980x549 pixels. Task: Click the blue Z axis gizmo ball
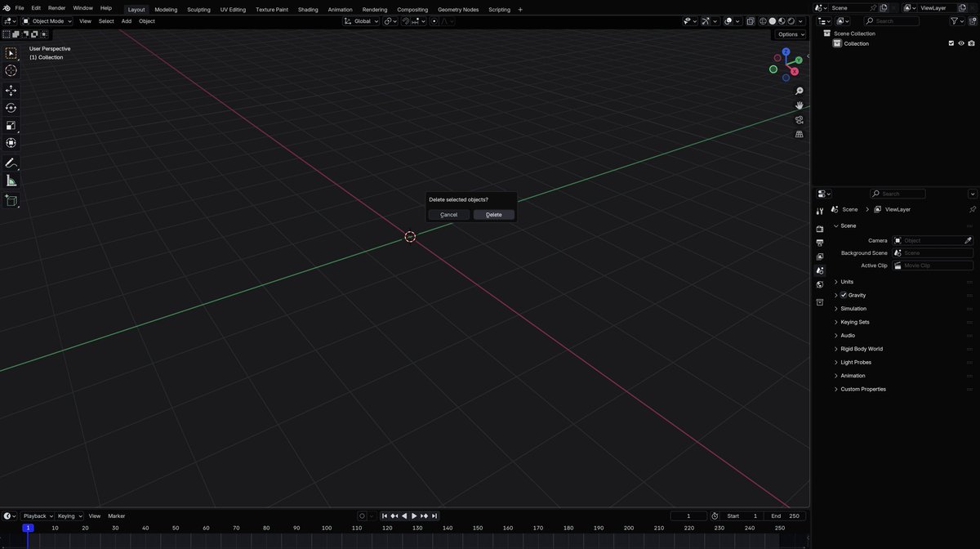click(786, 51)
